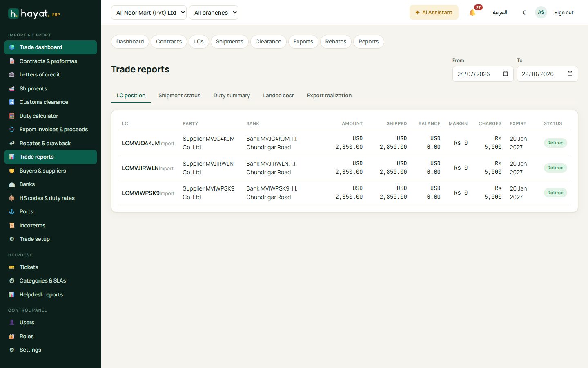Click HS codes & duty rates icon
The width and height of the screenshot is (588, 368).
tap(12, 198)
